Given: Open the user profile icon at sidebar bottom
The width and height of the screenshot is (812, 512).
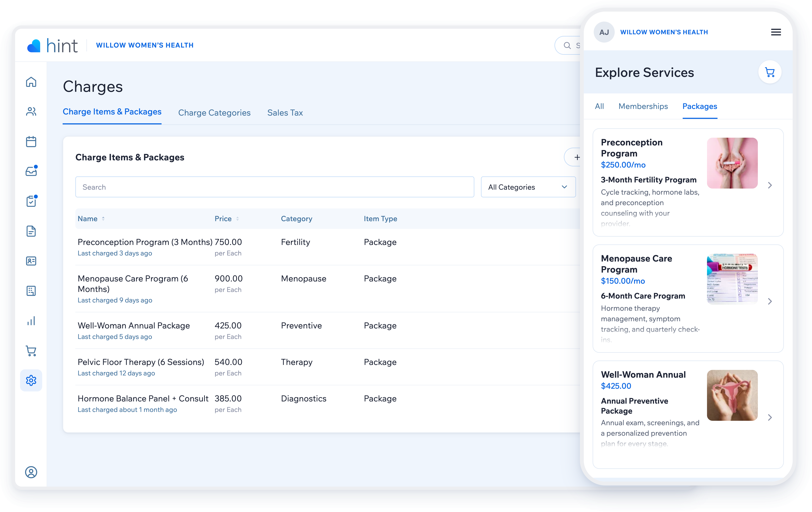Looking at the screenshot, I should [x=31, y=472].
